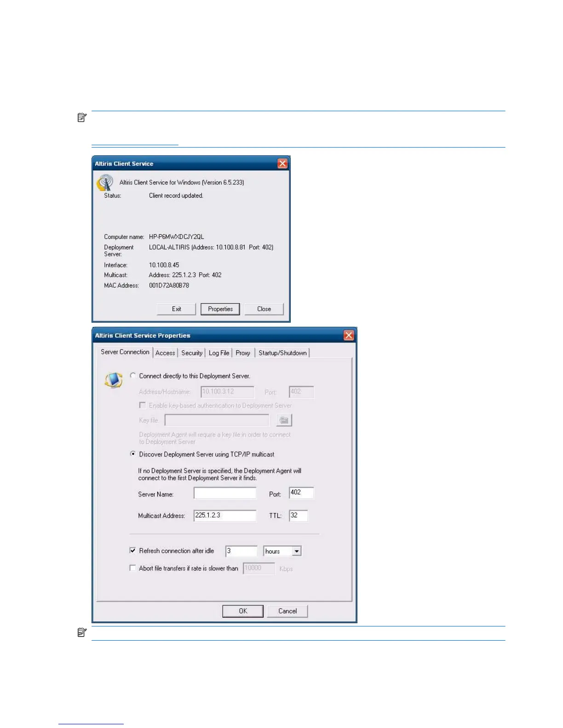Screen dimensions: 563x728
Task: Open the Proxy tab
Action: [243, 353]
